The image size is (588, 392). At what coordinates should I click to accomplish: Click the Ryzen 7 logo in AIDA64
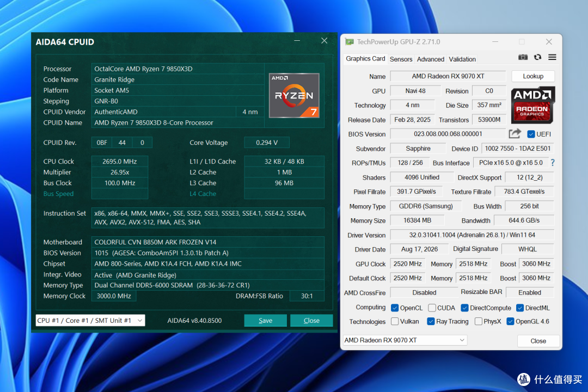pos(294,96)
